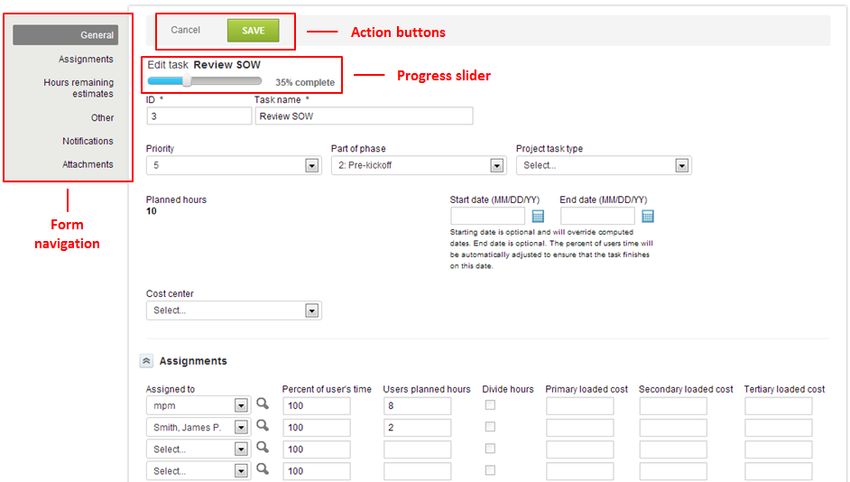Click Users planned hours field showing 2
The height and width of the screenshot is (482, 850).
(417, 427)
